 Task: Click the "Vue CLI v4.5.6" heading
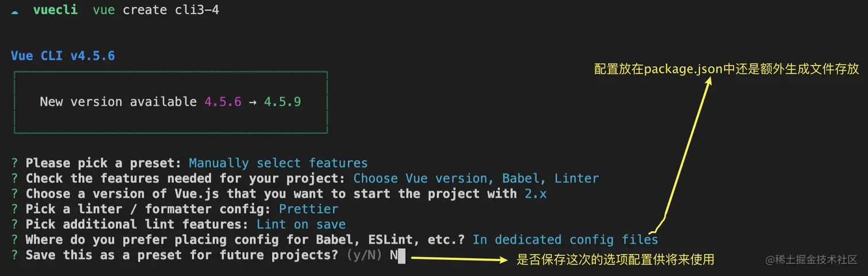click(63, 56)
